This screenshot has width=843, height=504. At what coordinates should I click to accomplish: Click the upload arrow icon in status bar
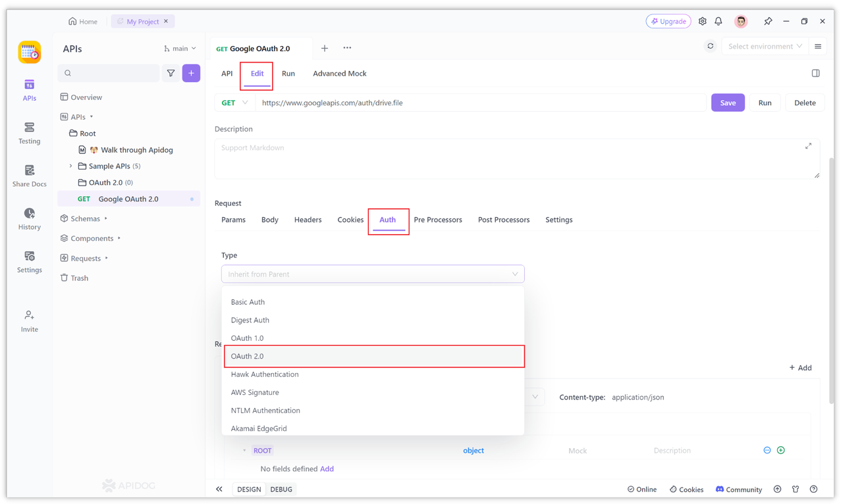[x=777, y=489]
